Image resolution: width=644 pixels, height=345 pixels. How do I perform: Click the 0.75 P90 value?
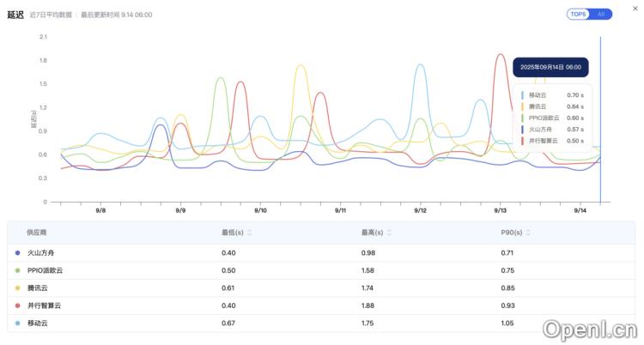coord(507,270)
